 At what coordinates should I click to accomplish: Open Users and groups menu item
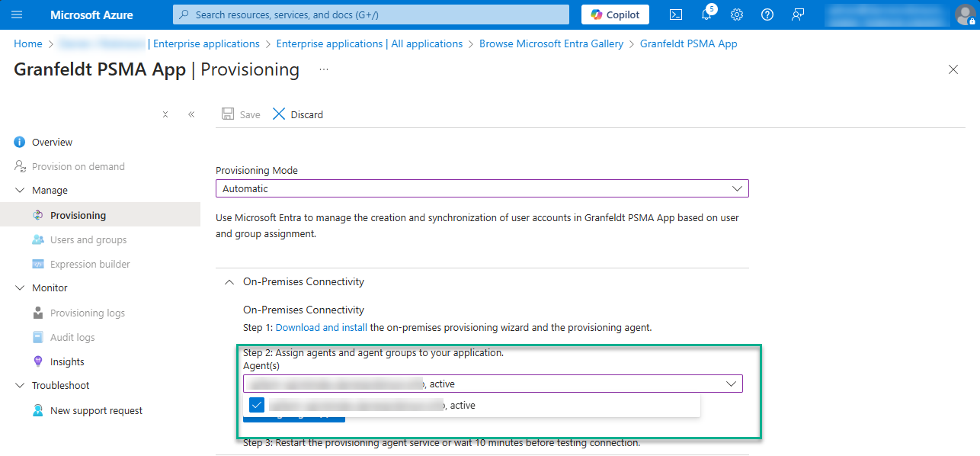pyautogui.click(x=88, y=240)
